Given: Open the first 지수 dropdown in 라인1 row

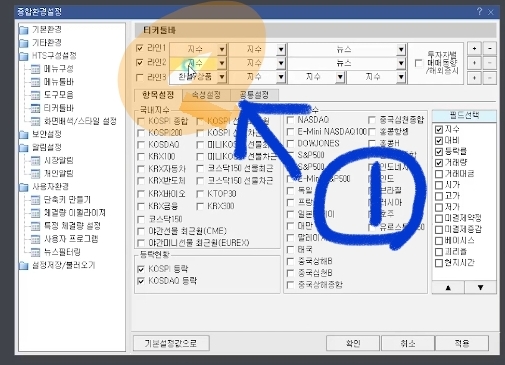Looking at the screenshot, I should [x=222, y=49].
